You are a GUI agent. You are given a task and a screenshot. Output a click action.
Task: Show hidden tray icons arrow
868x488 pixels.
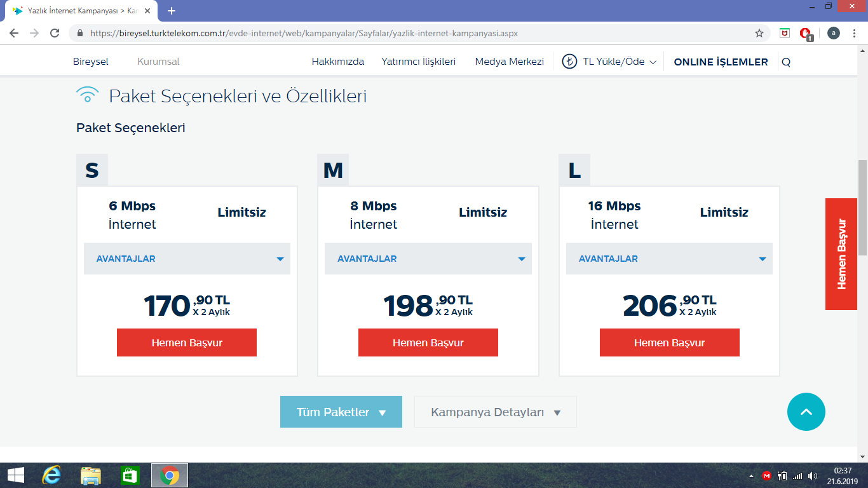(x=752, y=476)
